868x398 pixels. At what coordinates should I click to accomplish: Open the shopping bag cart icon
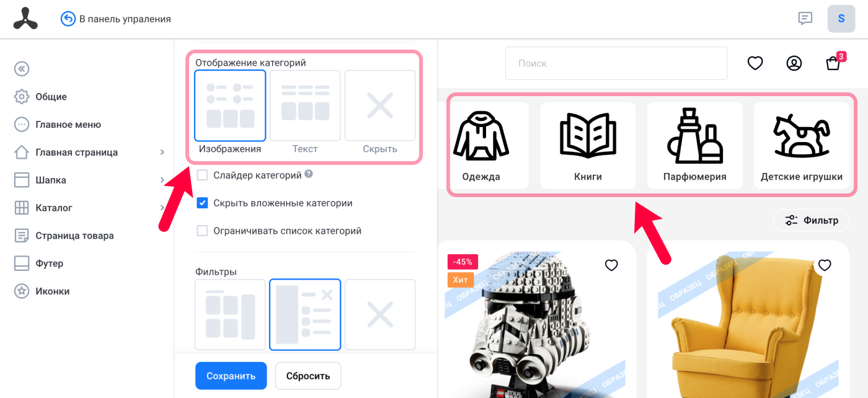point(833,63)
